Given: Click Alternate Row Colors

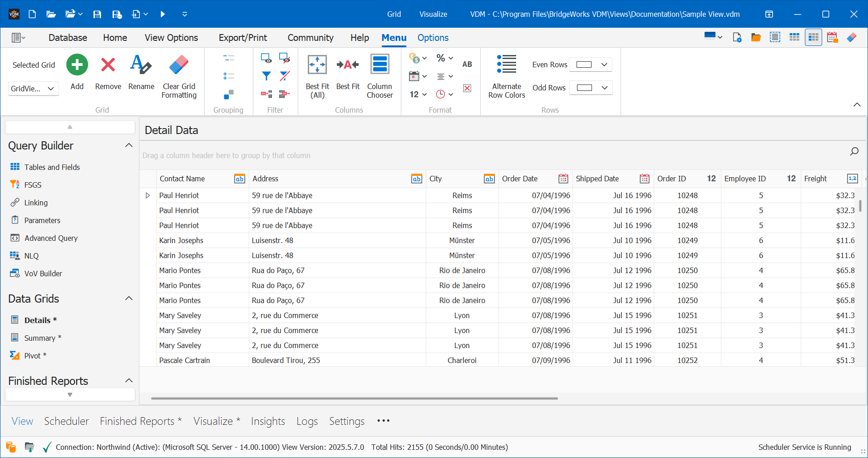Looking at the screenshot, I should (507, 76).
